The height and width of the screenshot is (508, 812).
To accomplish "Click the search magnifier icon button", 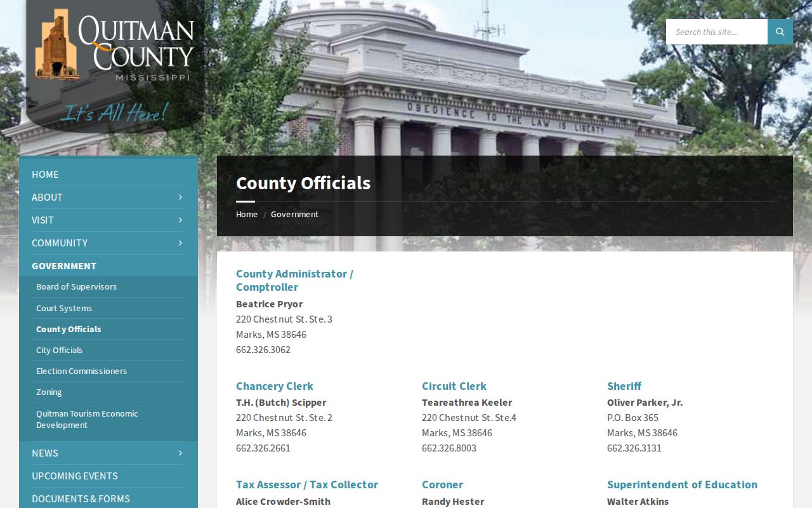I will click(780, 32).
